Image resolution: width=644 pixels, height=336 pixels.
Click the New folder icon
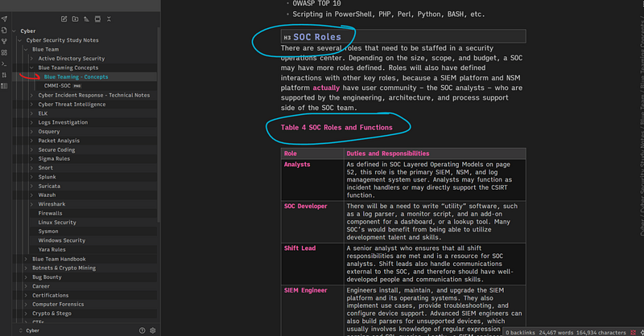point(75,18)
